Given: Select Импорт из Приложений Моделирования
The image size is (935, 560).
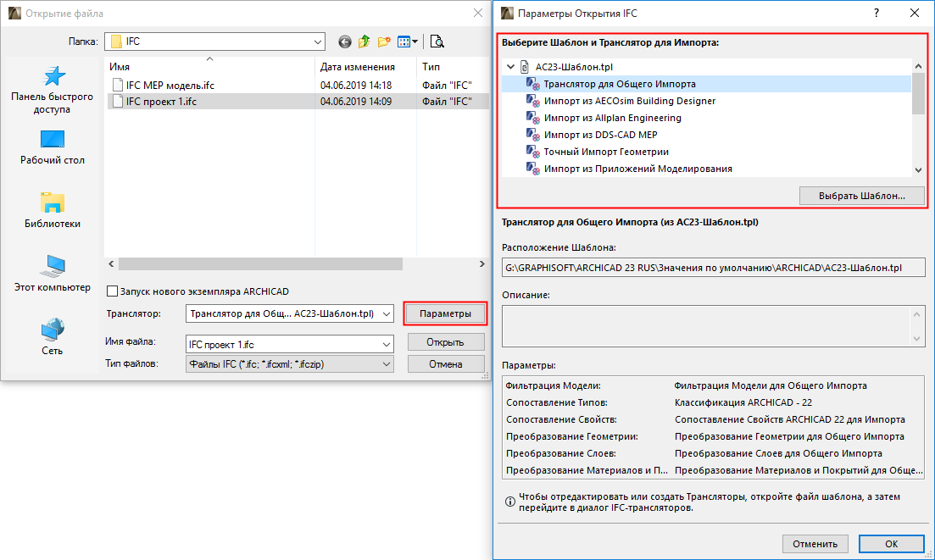Looking at the screenshot, I should tap(638, 169).
